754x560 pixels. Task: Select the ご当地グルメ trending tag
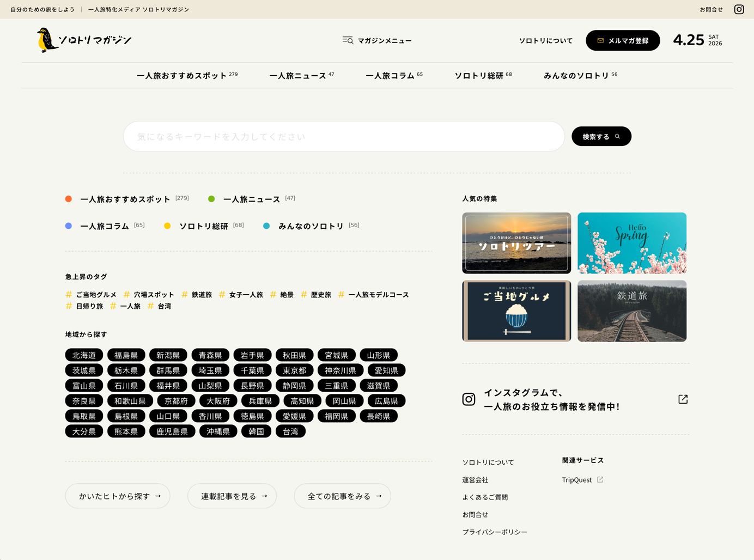[96, 295]
